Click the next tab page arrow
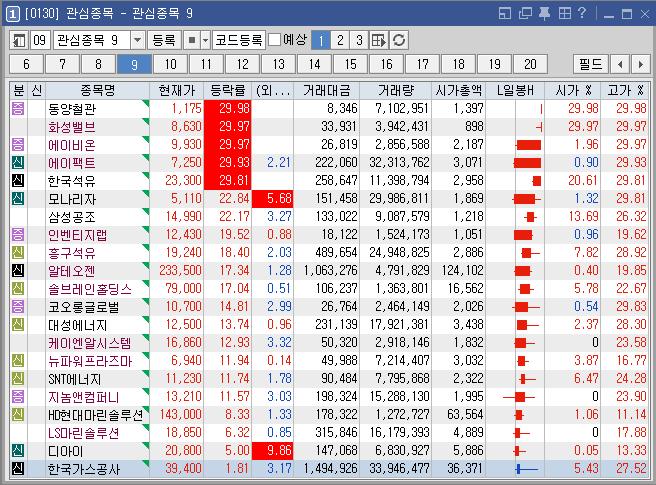Screen dimensions: 656x485 (x=641, y=64)
